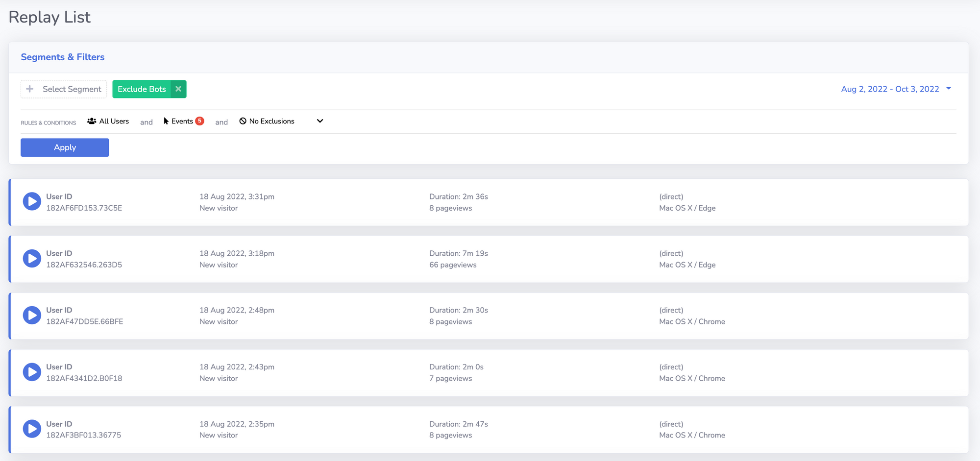The height and width of the screenshot is (461, 980).
Task: Open the Select Segment dropdown
Action: click(x=72, y=89)
